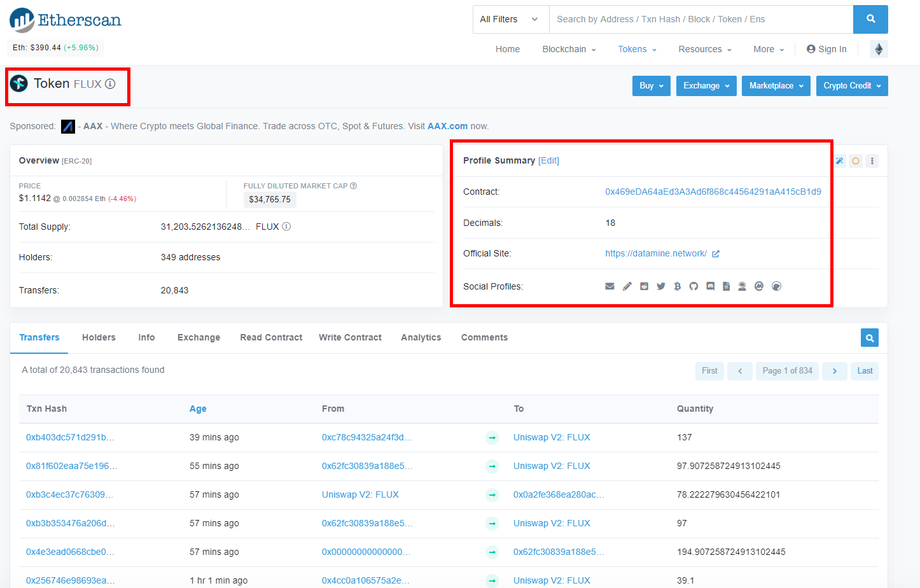Screen dimensions: 920x588
Task: Click the Bitcointalk social icon
Action: click(678, 286)
